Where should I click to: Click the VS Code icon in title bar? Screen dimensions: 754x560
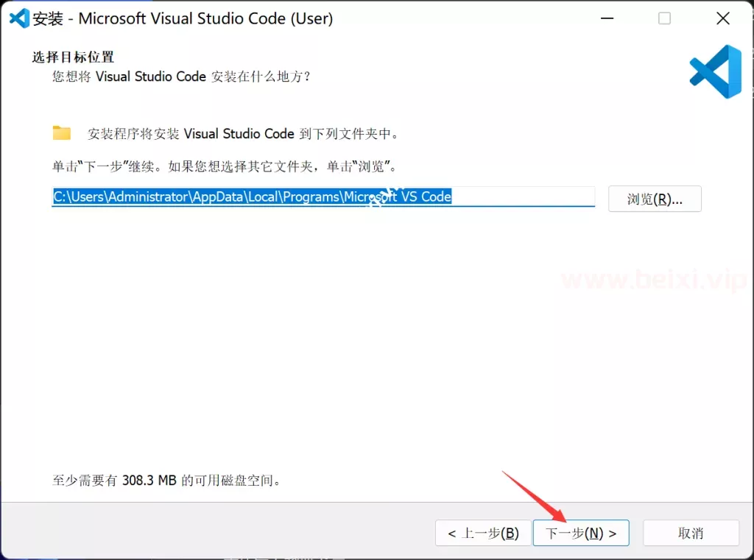click(x=19, y=18)
